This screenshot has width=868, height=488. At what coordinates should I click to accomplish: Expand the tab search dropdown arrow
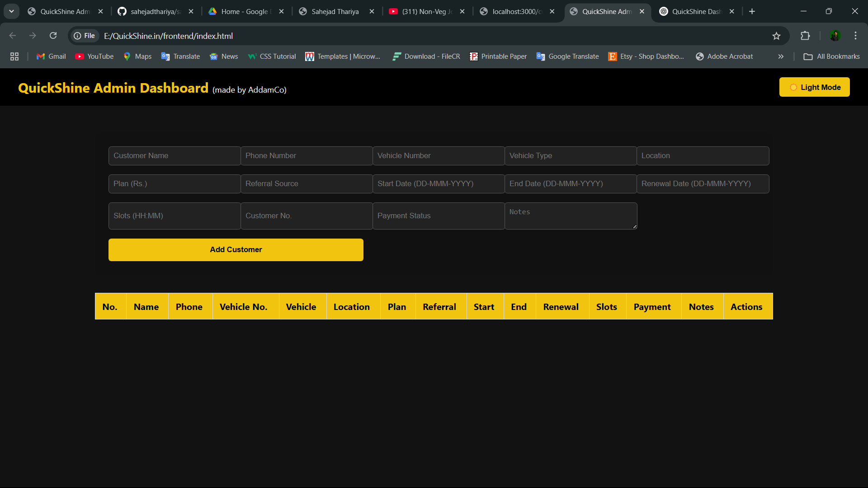coord(11,11)
